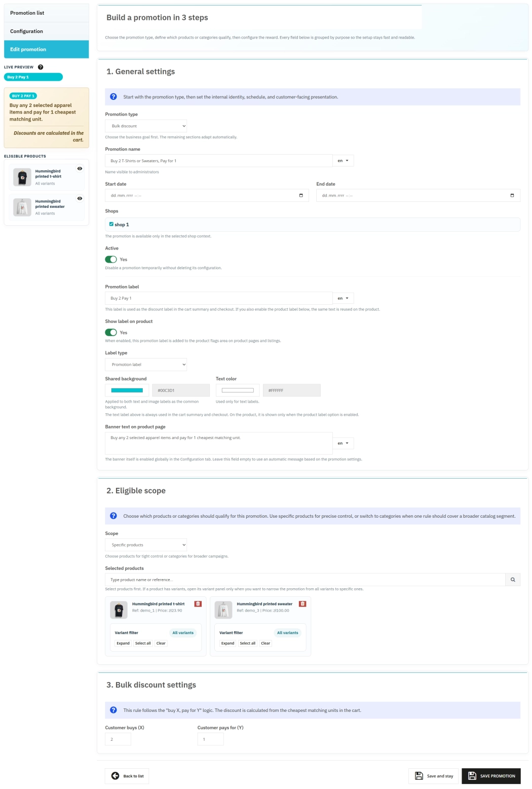Toggle visibility eye on Hummingbird printed t-shirt
This screenshot has height=789, width=532.
coord(79,169)
